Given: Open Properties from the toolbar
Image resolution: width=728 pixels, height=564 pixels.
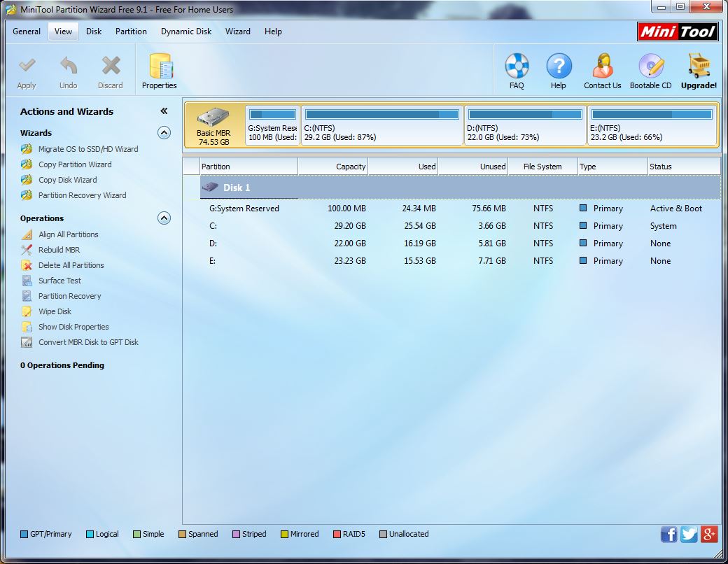Looking at the screenshot, I should click(160, 71).
